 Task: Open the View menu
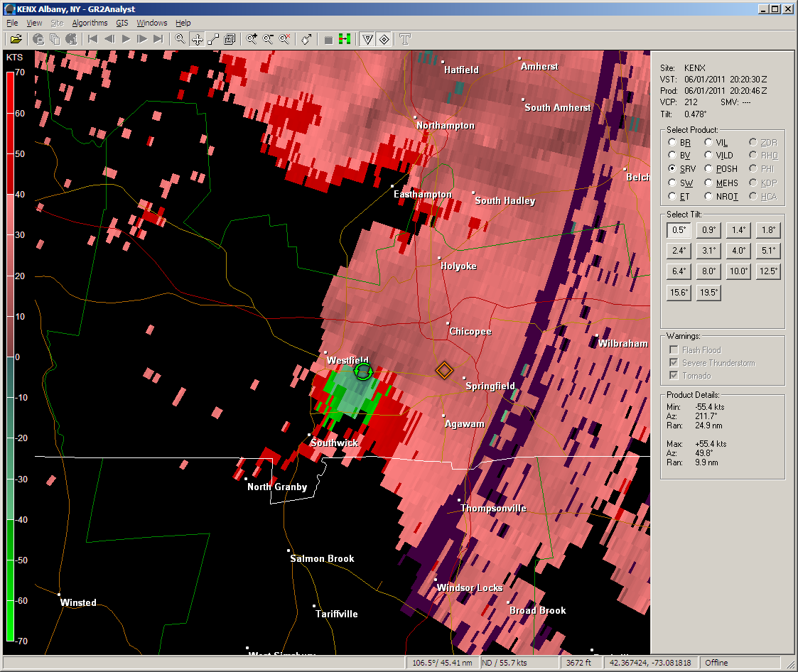point(34,23)
